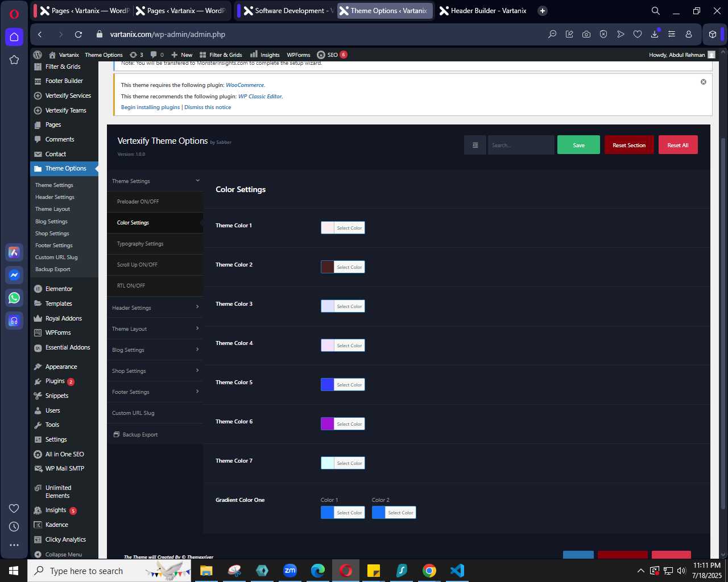Open Header Settings submenu in WordPress sidebar

tap(55, 197)
